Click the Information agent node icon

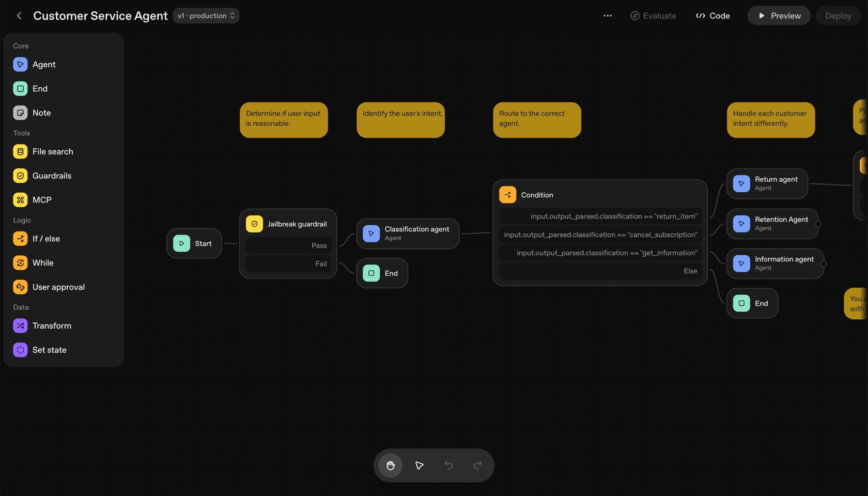pyautogui.click(x=741, y=263)
